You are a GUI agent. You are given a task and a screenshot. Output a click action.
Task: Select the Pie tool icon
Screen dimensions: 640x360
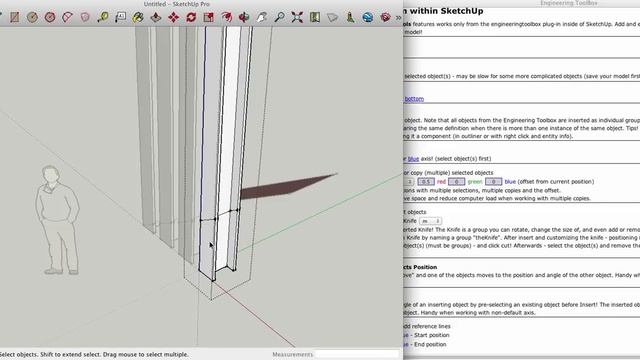[x=85, y=17]
